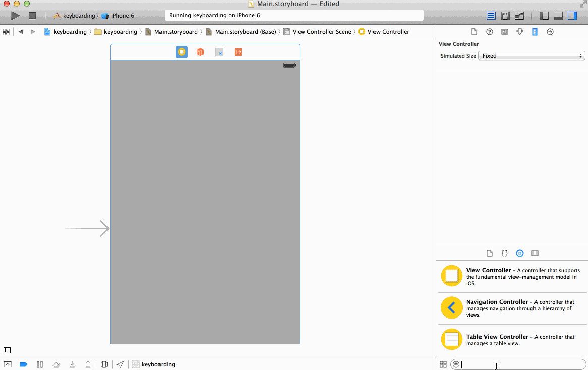The image size is (588, 370).
Task: Show the Connections inspector
Action: 550,32
